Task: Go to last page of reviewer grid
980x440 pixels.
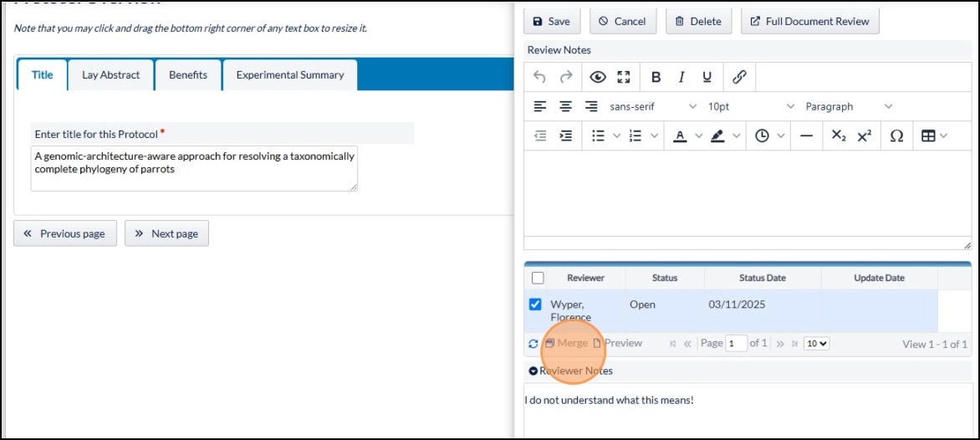Action: tap(795, 343)
